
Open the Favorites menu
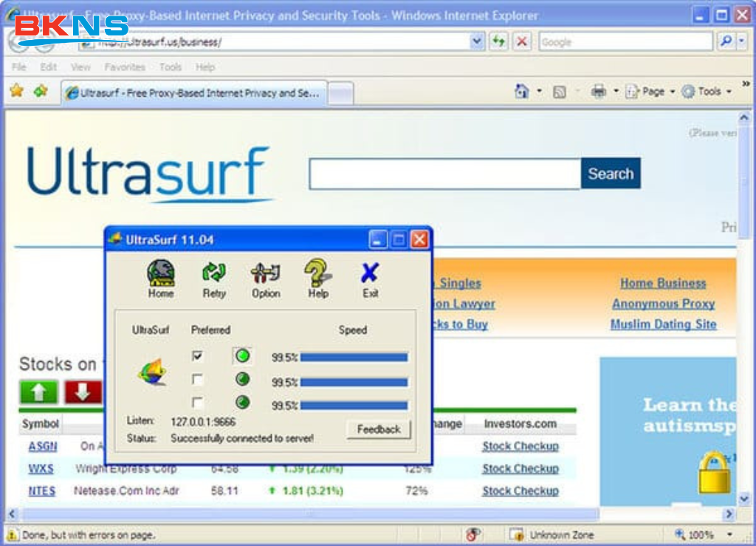(124, 66)
